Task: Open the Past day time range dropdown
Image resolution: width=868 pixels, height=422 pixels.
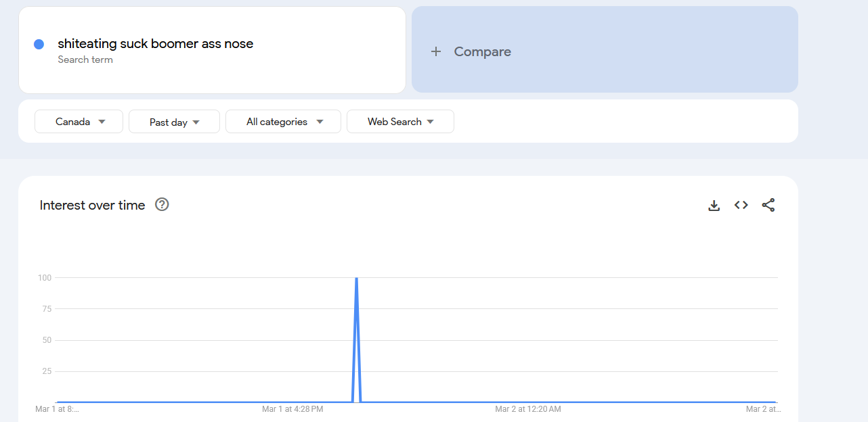Action: pos(174,122)
